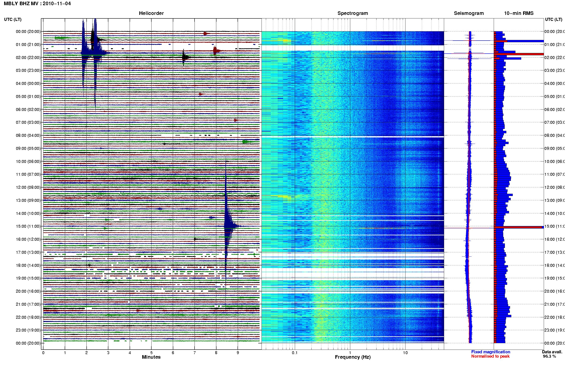Click the Minutes axis label

click(151, 357)
